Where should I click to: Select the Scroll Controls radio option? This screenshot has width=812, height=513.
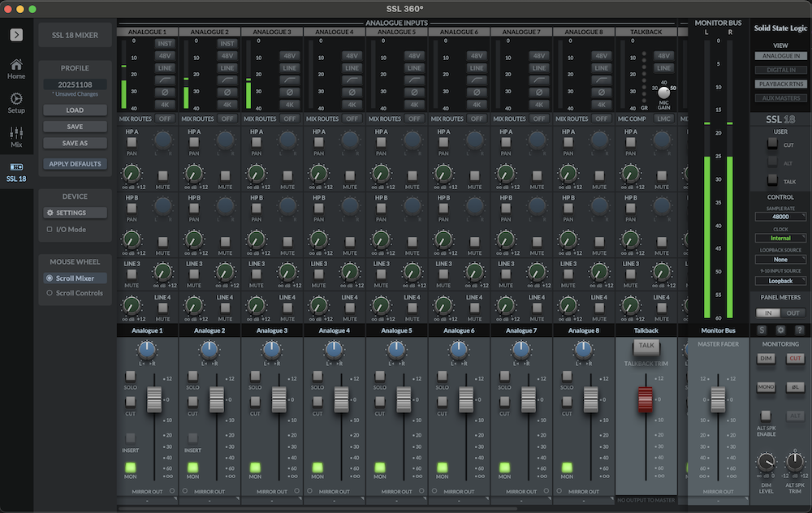(x=50, y=293)
